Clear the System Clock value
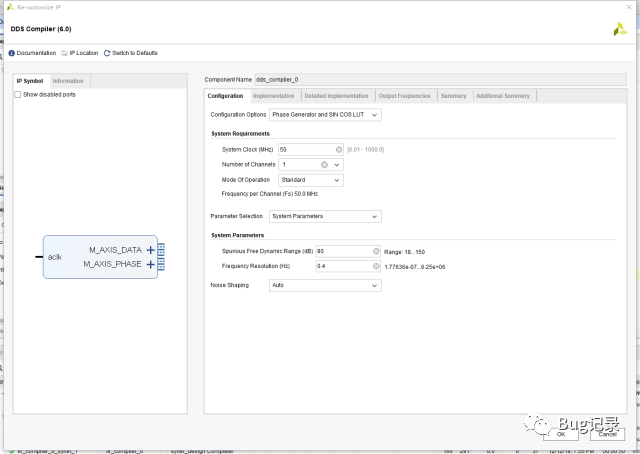 [339, 150]
